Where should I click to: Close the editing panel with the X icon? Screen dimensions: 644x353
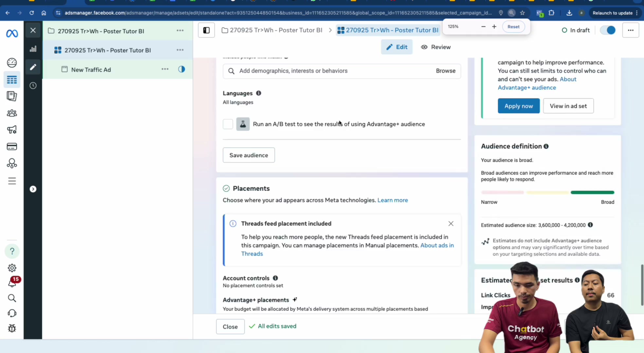pos(33,30)
